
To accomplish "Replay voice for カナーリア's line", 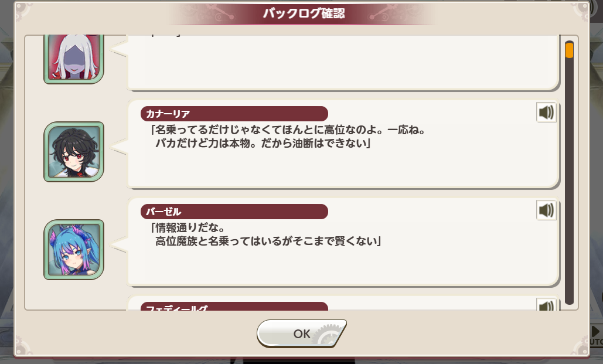I will click(546, 113).
